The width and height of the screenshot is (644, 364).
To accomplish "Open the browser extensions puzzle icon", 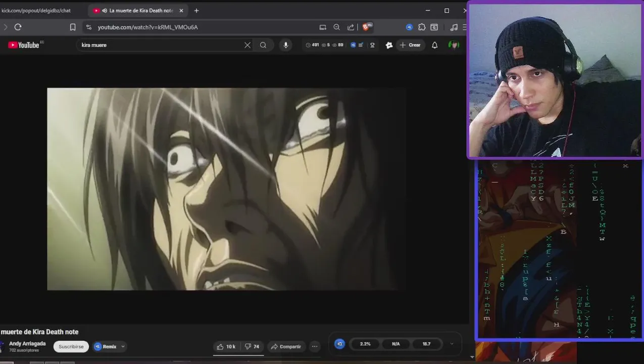I will tap(422, 27).
